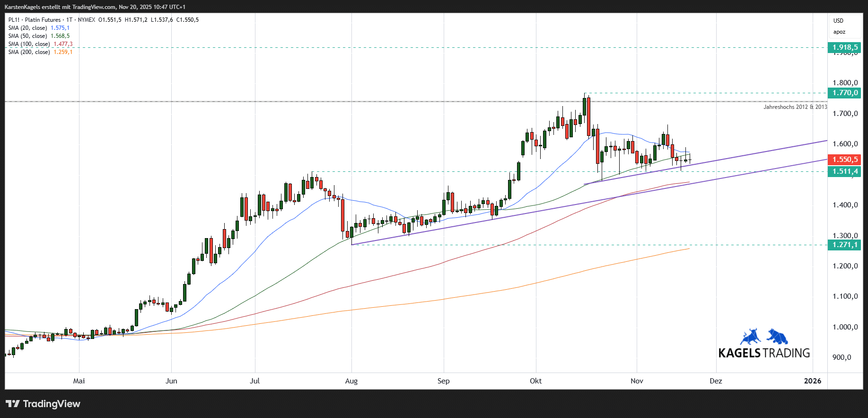Click the KAGELS TRADING watermark text
The height and width of the screenshot is (418, 868).
point(763,353)
